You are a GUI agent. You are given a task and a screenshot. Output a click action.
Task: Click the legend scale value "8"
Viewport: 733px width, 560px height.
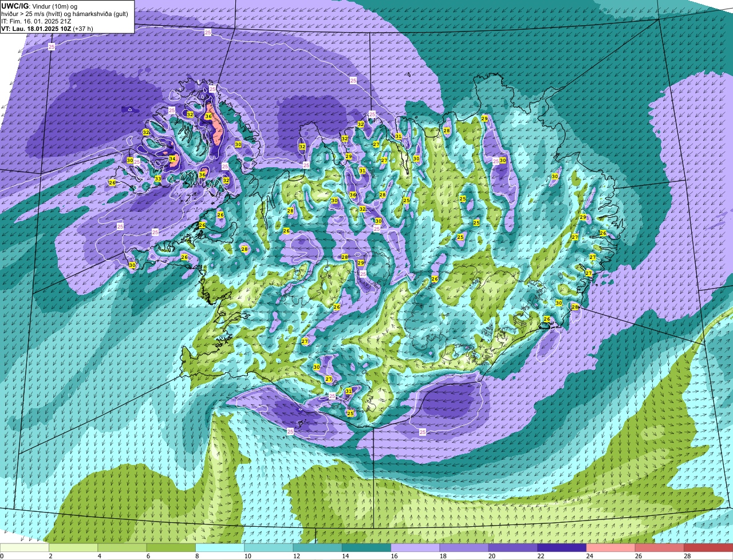[196, 556]
